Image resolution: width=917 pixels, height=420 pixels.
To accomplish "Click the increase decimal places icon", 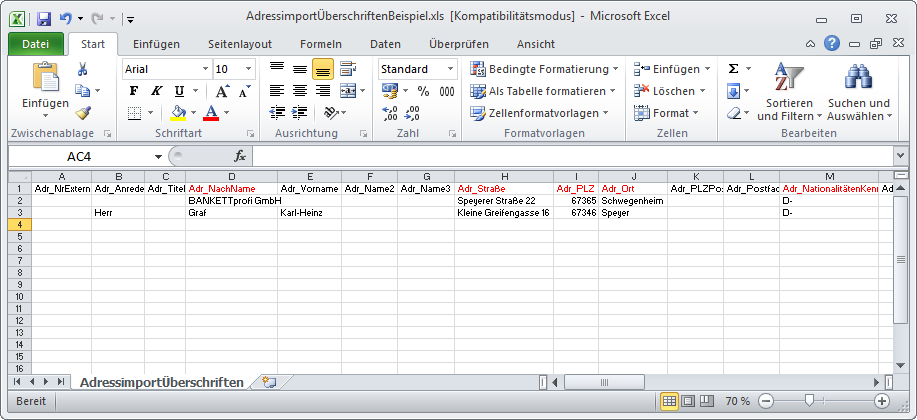I will (x=389, y=113).
